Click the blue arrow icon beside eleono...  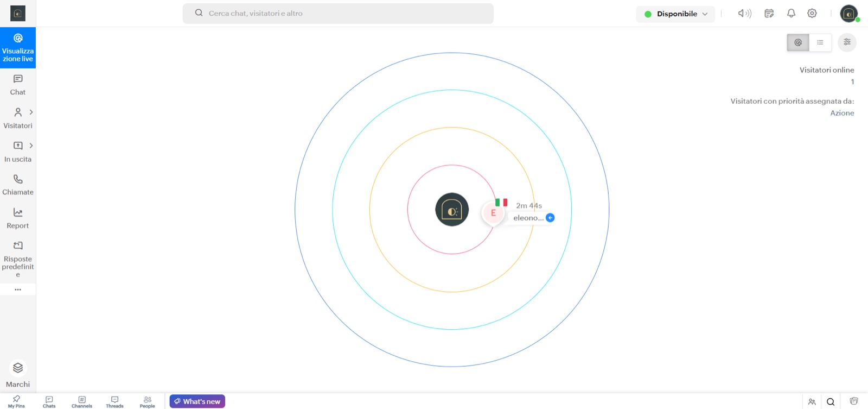click(x=550, y=218)
